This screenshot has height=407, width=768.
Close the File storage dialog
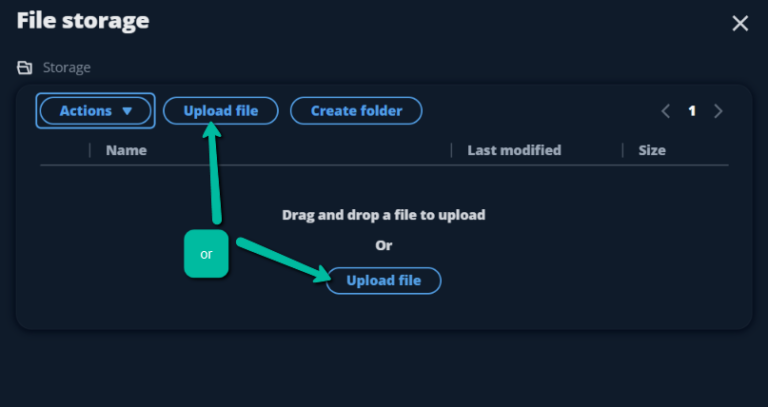pos(740,23)
